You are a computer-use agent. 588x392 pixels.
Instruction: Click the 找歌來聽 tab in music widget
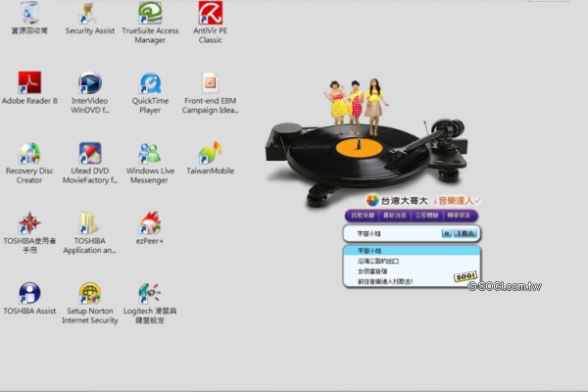click(x=363, y=216)
